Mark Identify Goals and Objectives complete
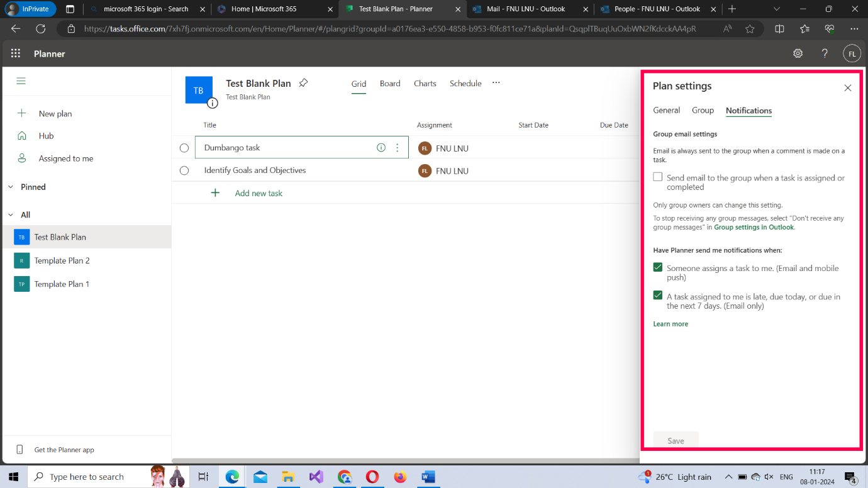The image size is (868, 488). [184, 170]
